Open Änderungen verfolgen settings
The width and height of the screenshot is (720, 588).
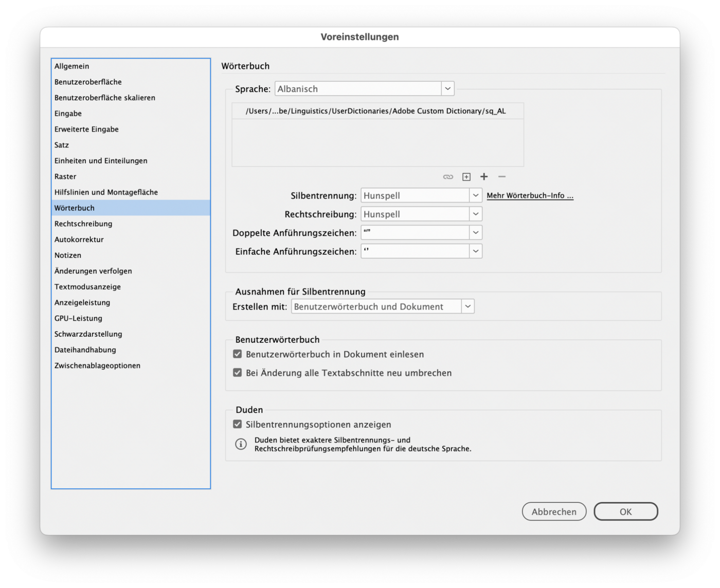click(131, 271)
